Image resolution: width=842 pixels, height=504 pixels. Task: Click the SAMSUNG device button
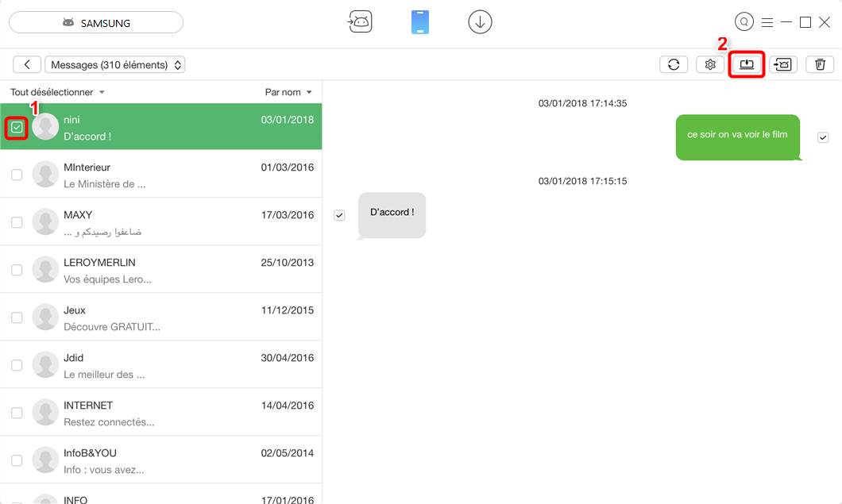tap(96, 23)
